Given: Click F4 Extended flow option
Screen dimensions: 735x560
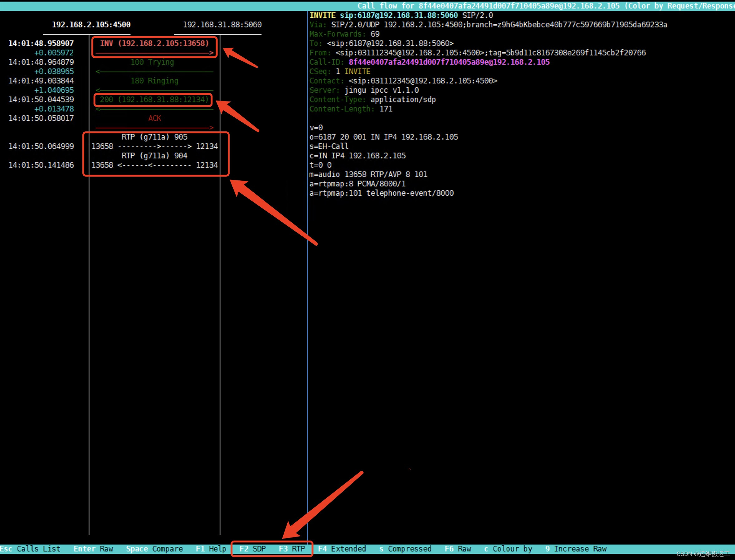Looking at the screenshot, I should 342,549.
